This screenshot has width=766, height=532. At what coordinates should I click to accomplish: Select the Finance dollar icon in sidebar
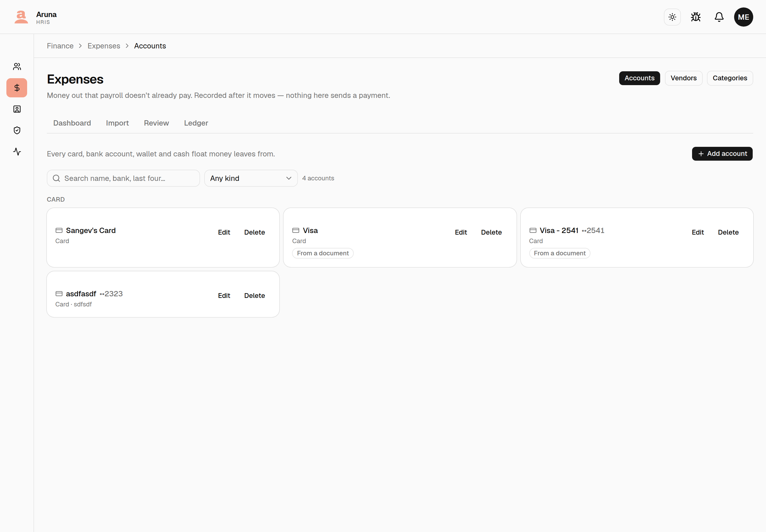tap(17, 88)
